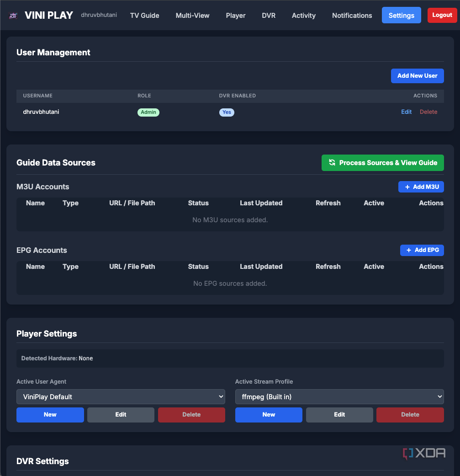Open the Active Stream Profile dropdown
The width and height of the screenshot is (460, 476).
(339, 397)
